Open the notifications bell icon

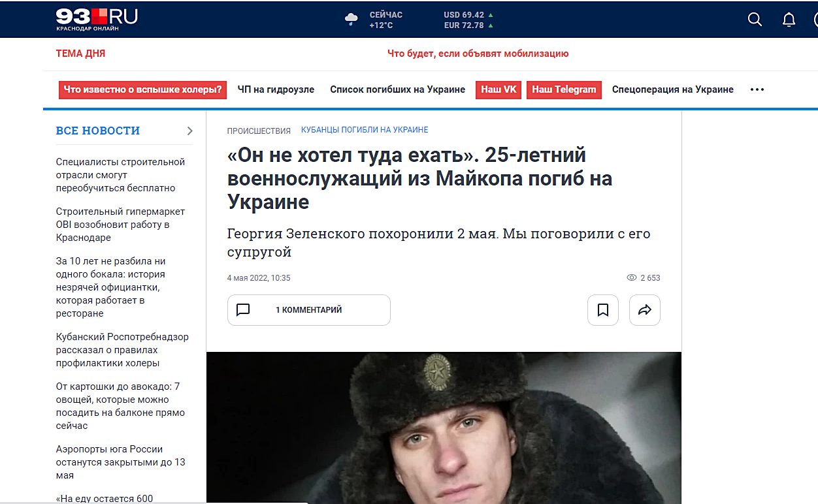[789, 20]
